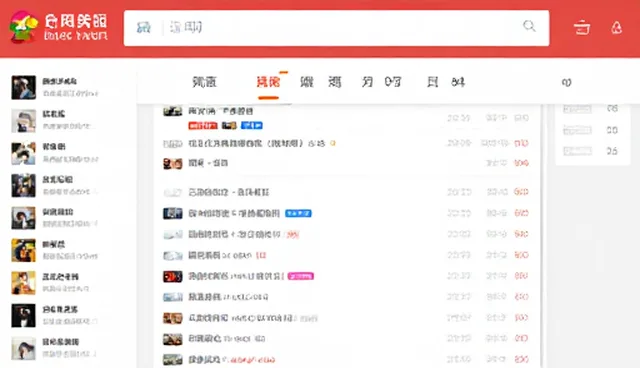This screenshot has width=640, height=368.
Task: Click the magenta badge in the song list
Action: coord(301,276)
